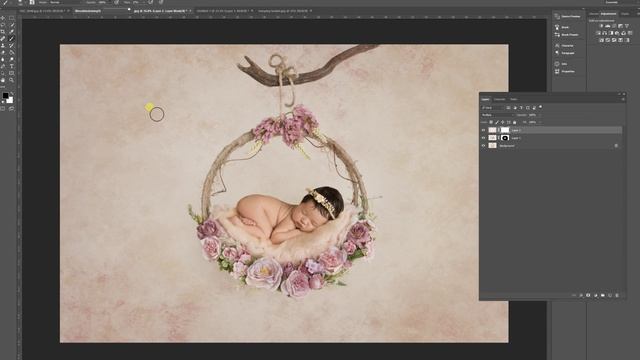The height and width of the screenshot is (360, 640).
Task: Toggle pixel layer filter in Layers panel
Action: coord(508,108)
